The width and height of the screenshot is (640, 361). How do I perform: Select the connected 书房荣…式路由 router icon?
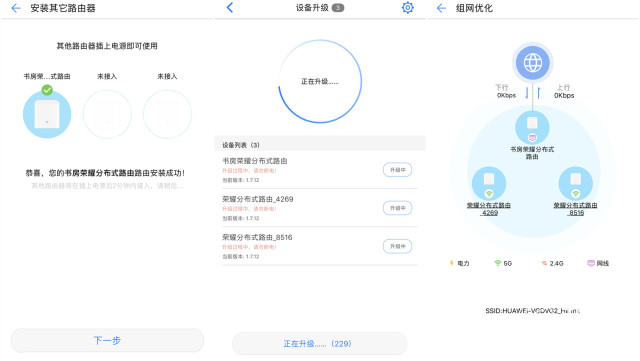tap(47, 114)
